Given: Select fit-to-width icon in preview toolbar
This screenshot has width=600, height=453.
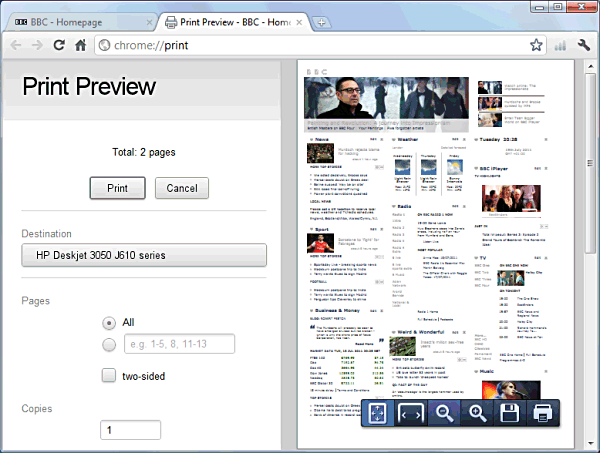Looking at the screenshot, I should (x=411, y=413).
